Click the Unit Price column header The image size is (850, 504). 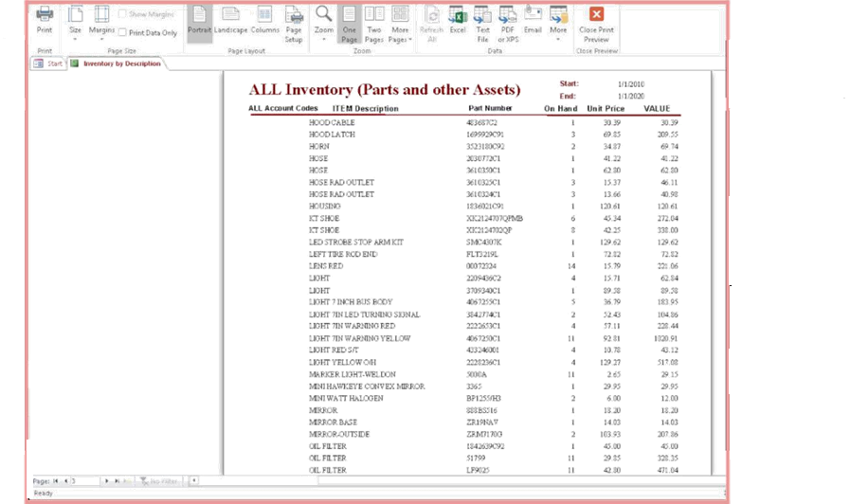click(x=606, y=108)
